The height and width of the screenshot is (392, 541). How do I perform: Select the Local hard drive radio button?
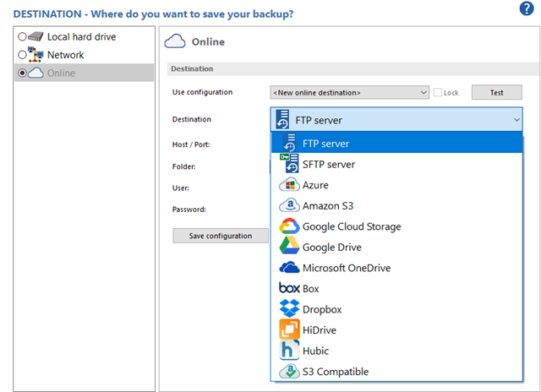(23, 37)
